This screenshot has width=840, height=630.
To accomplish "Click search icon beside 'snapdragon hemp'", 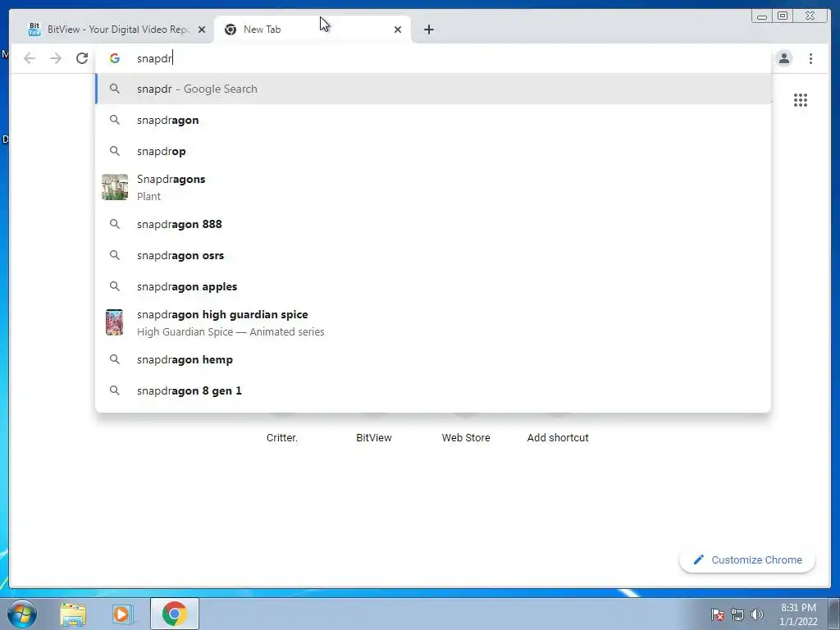I will [115, 359].
